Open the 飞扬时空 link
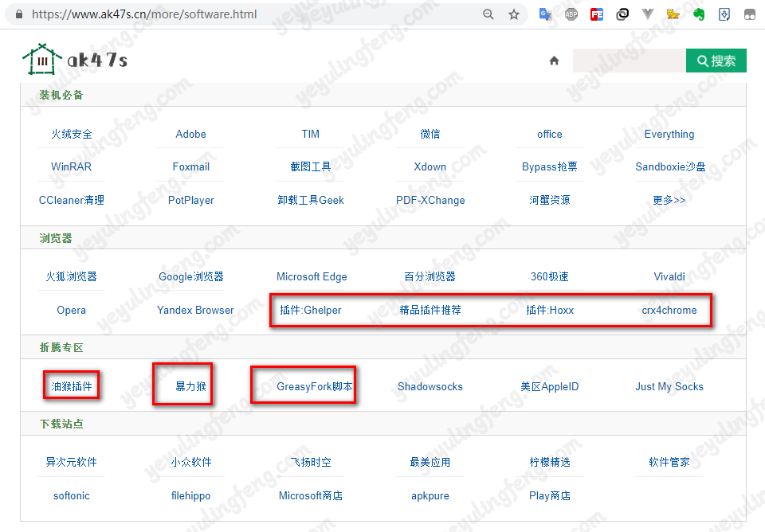The width and height of the screenshot is (765, 532). tap(310, 462)
